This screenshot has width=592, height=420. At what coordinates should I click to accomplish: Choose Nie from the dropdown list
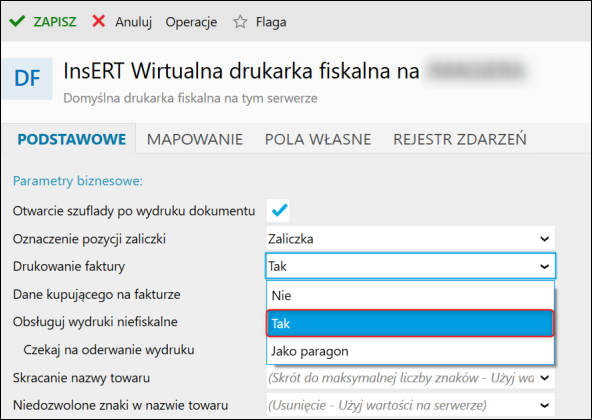410,295
